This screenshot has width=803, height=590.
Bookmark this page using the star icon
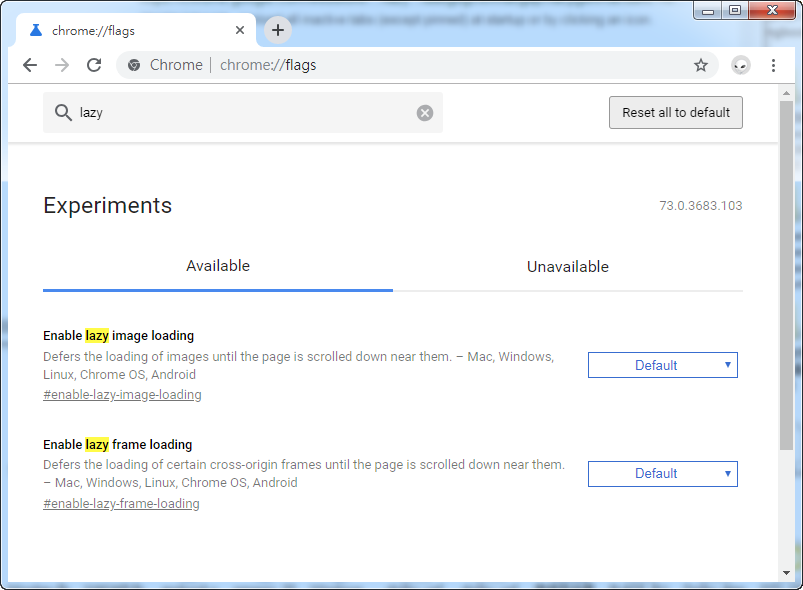[700, 64]
